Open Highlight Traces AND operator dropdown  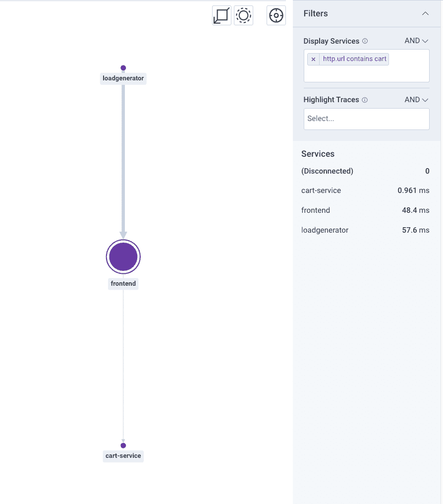pos(416,100)
